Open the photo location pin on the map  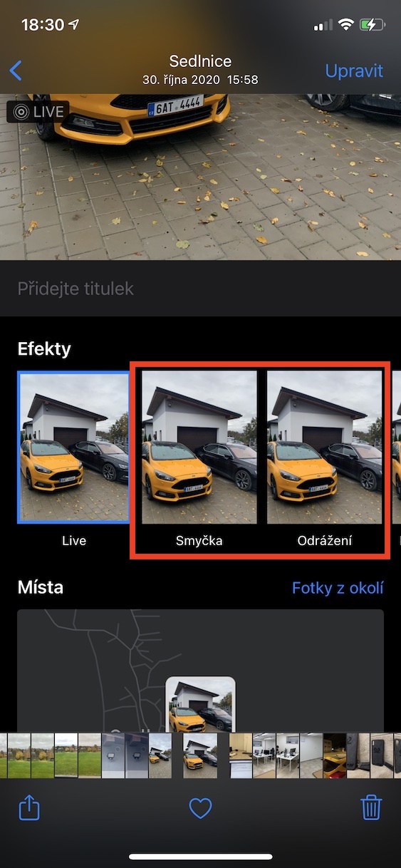[200, 705]
